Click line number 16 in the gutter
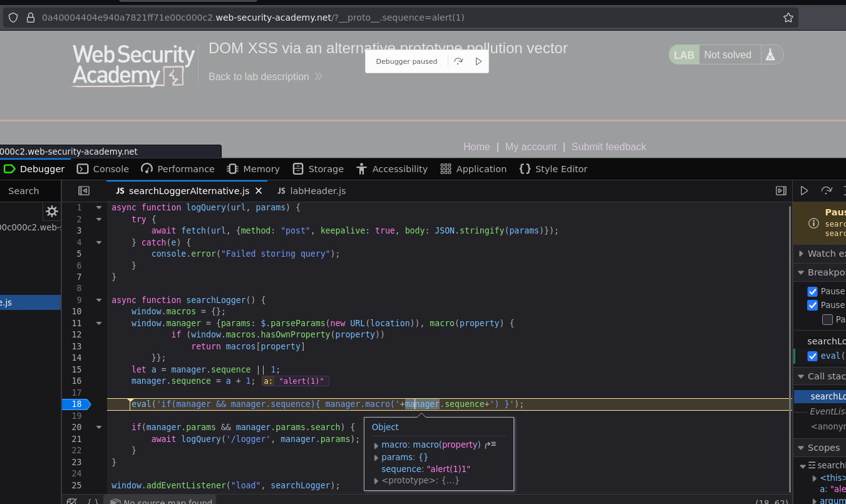The height and width of the screenshot is (504, 846). coord(76,381)
